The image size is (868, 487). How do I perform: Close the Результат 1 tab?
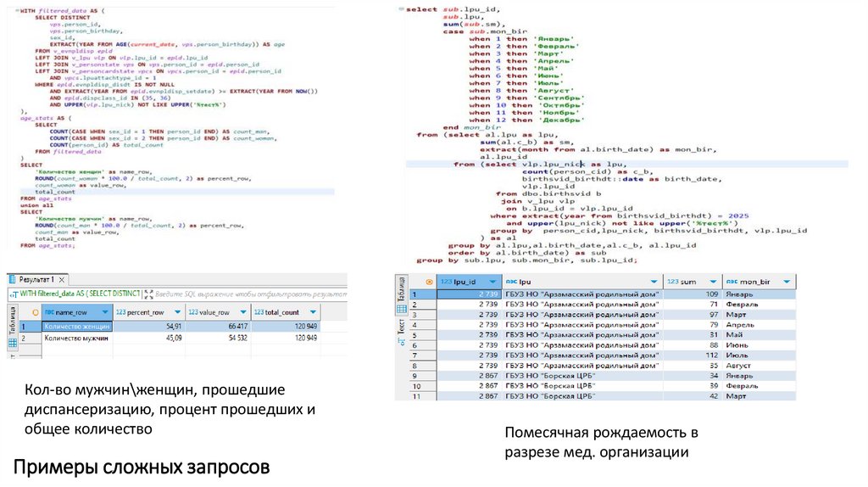click(61, 280)
